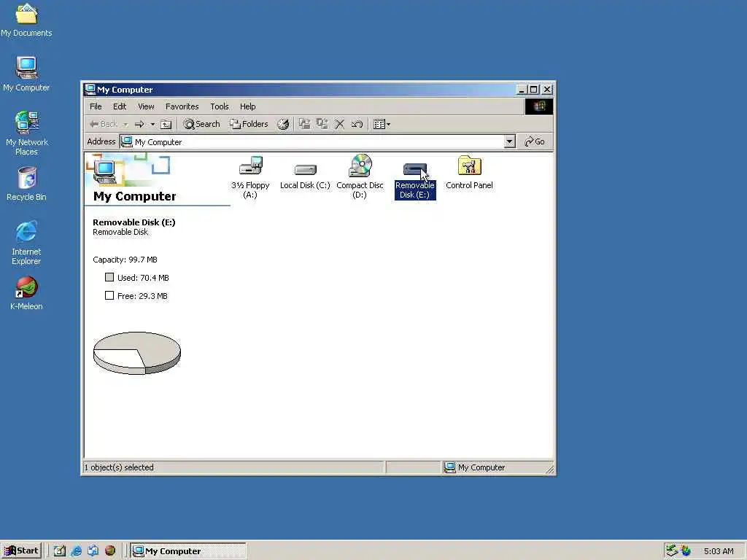Click My Computer taskbar button

[x=188, y=551]
